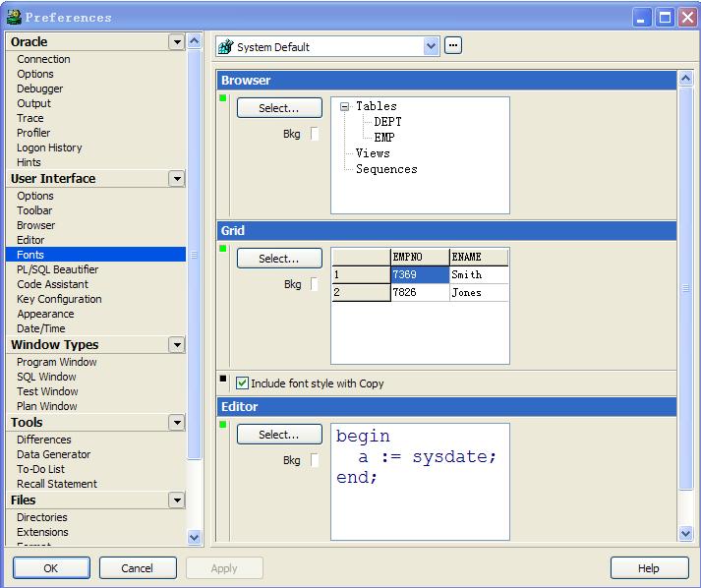The width and height of the screenshot is (701, 588).
Task: Toggle the Grid Bkg box
Action: click(315, 284)
